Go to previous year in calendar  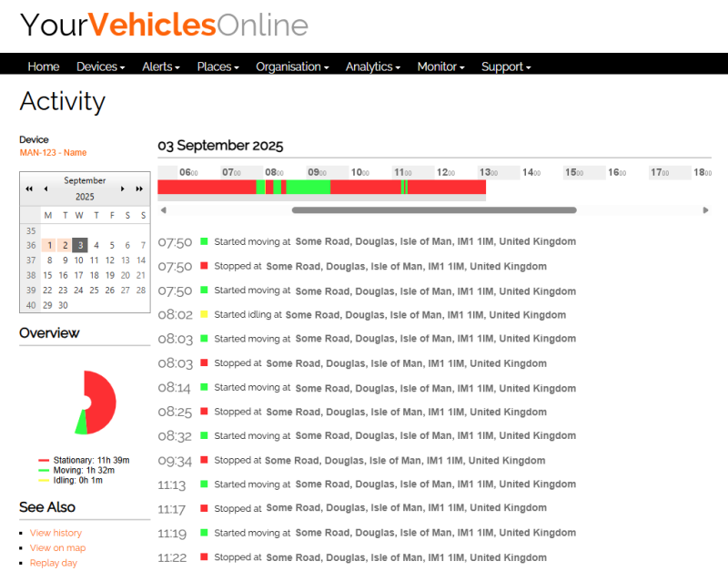29,189
